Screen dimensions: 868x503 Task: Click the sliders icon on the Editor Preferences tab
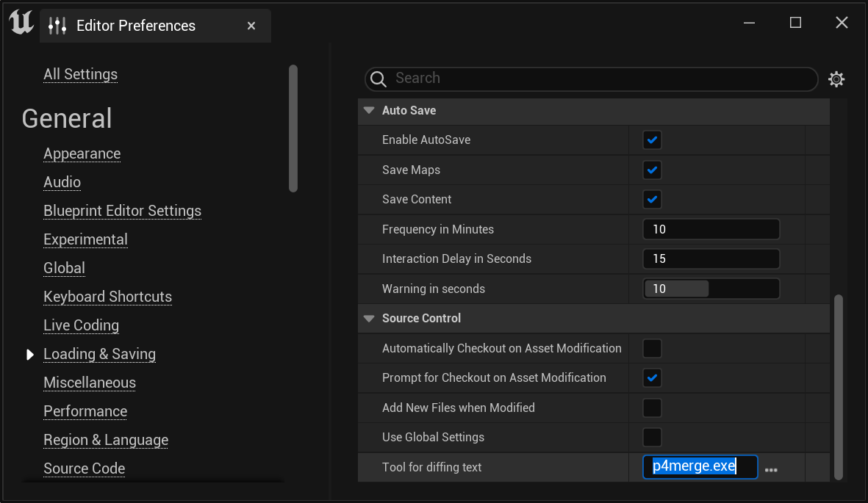[x=57, y=25]
